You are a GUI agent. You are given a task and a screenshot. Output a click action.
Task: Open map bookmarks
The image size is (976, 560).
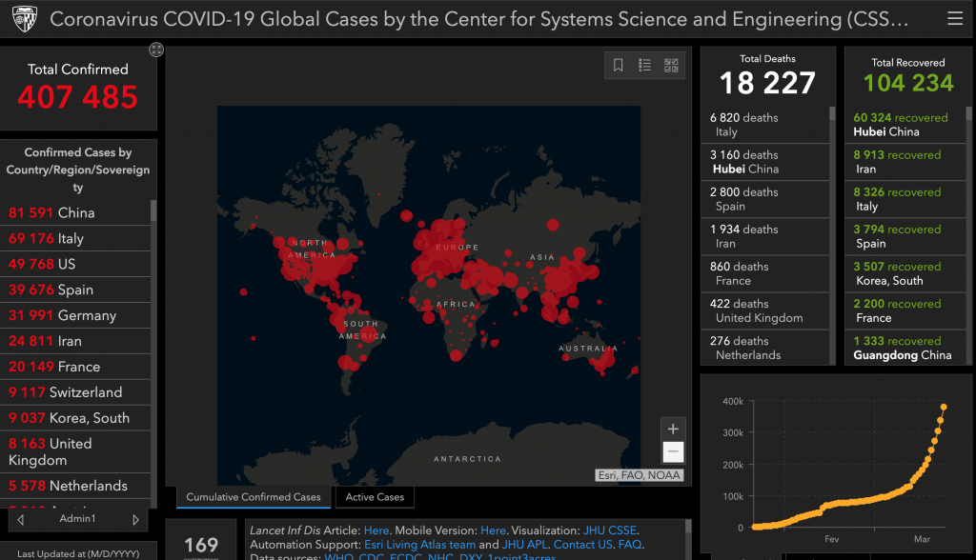click(x=619, y=65)
